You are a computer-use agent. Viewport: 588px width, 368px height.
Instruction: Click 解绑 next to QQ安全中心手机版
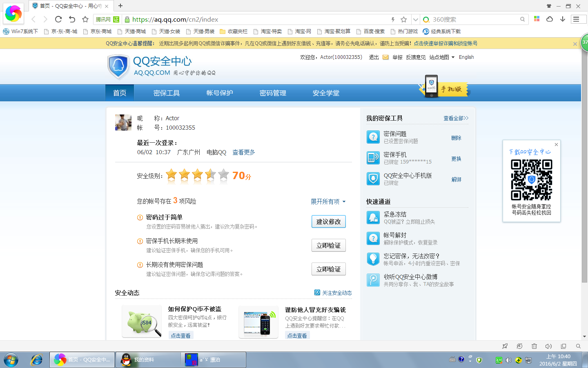pyautogui.click(x=456, y=180)
